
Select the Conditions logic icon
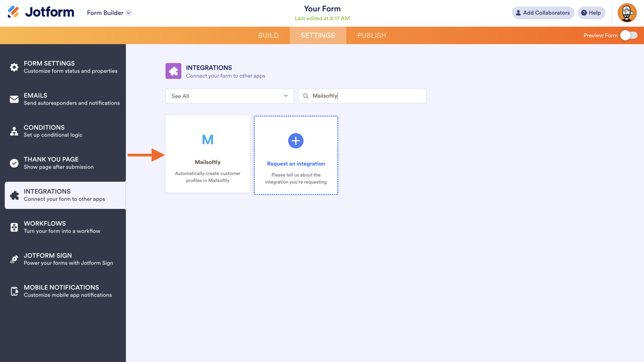(14, 131)
